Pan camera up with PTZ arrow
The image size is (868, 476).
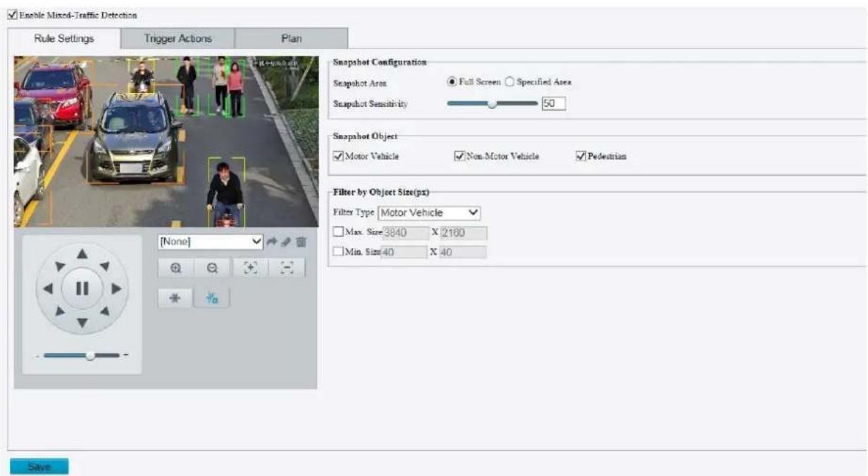pyautogui.click(x=82, y=254)
